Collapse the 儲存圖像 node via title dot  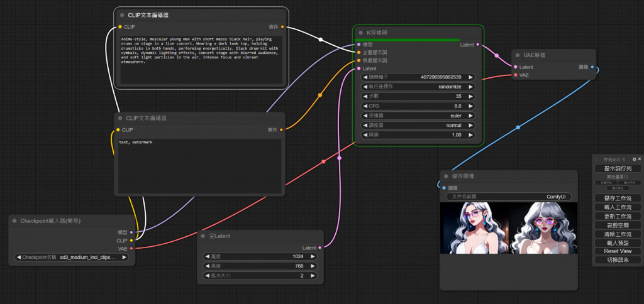point(446,176)
